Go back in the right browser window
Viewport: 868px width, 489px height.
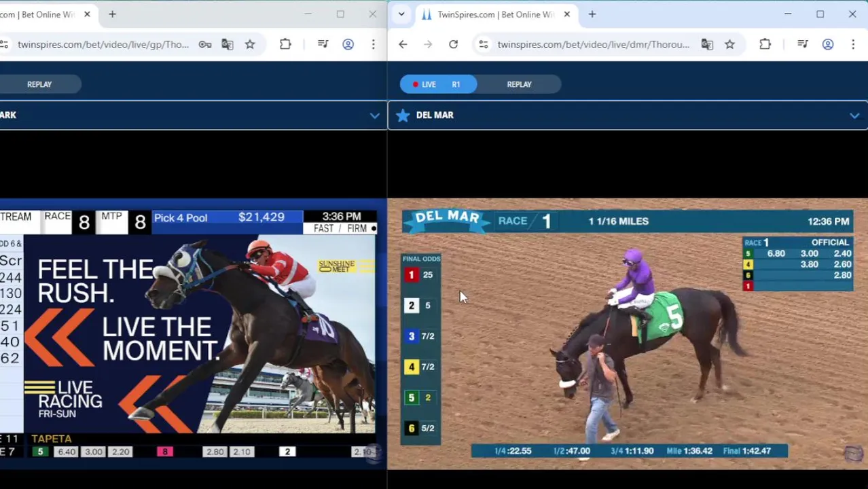coord(403,44)
